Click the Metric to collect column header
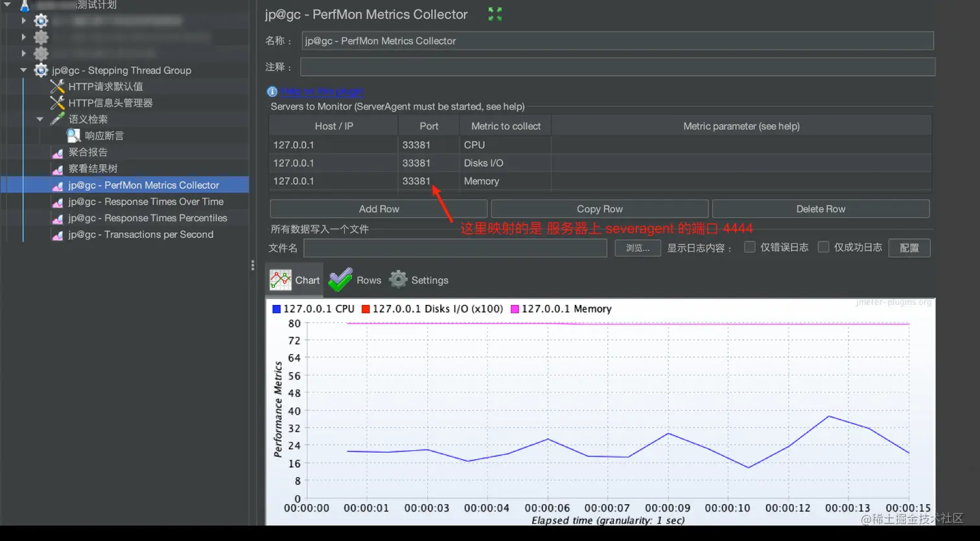The width and height of the screenshot is (980, 541). tap(506, 126)
